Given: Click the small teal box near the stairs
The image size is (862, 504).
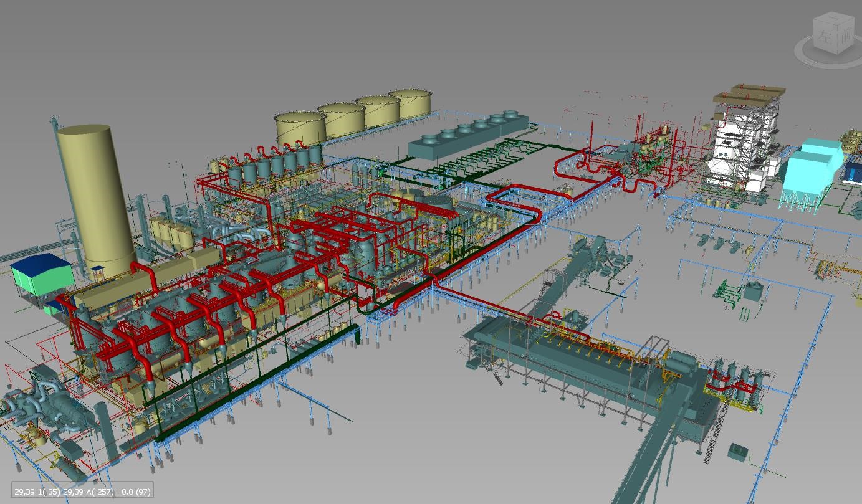Looking at the screenshot, I should pos(739,451).
